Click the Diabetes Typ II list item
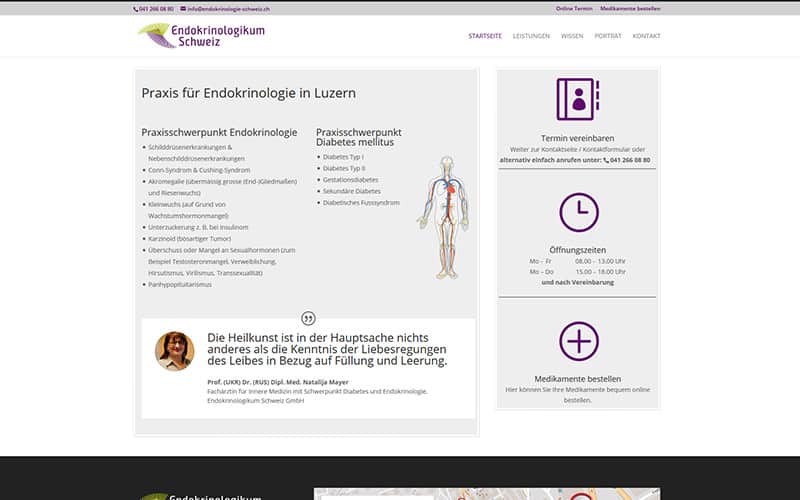Image resolution: width=800 pixels, height=500 pixels. 344,168
